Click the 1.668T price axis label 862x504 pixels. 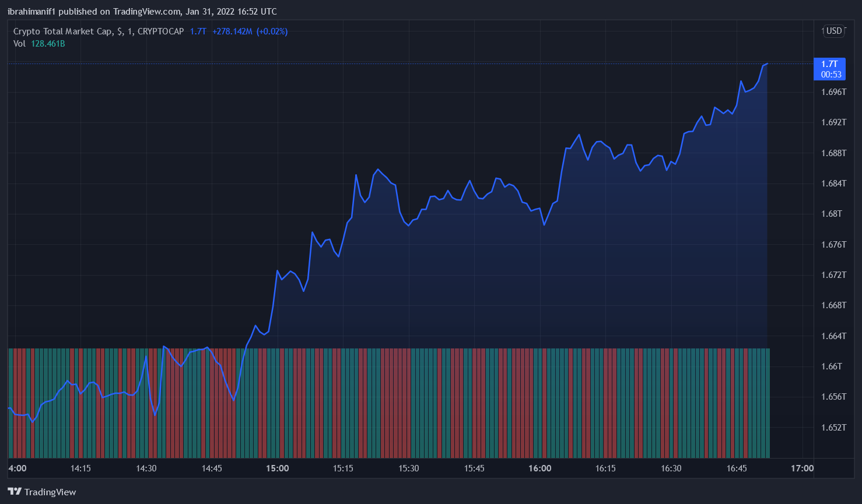pyautogui.click(x=833, y=305)
